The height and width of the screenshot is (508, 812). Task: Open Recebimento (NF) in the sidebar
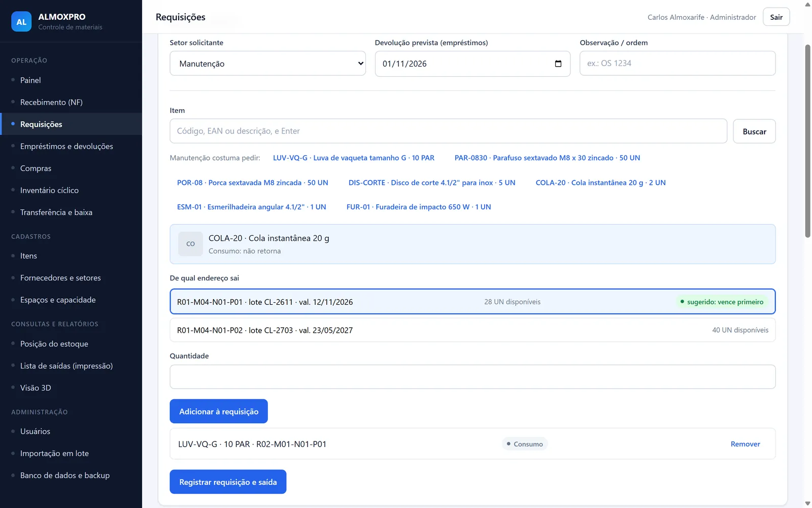click(x=71, y=102)
